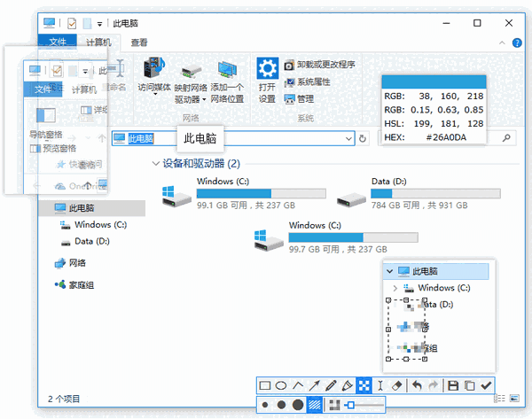Open the address bar history dropdown

348,139
